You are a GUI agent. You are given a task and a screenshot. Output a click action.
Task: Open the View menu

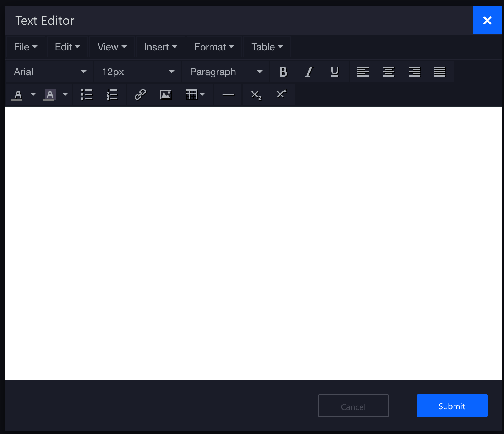click(x=112, y=47)
